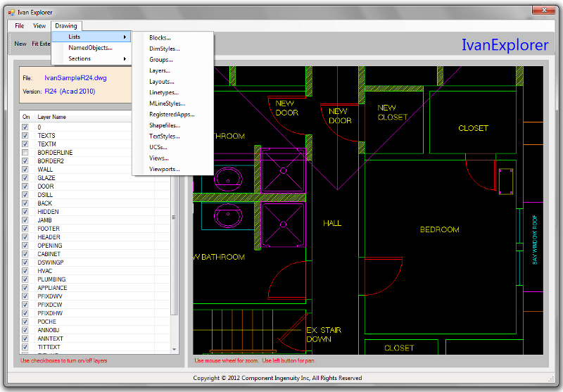Image resolution: width=563 pixels, height=392 pixels.
Task: Disable the HIDDEN layer checkbox
Action: (25, 212)
